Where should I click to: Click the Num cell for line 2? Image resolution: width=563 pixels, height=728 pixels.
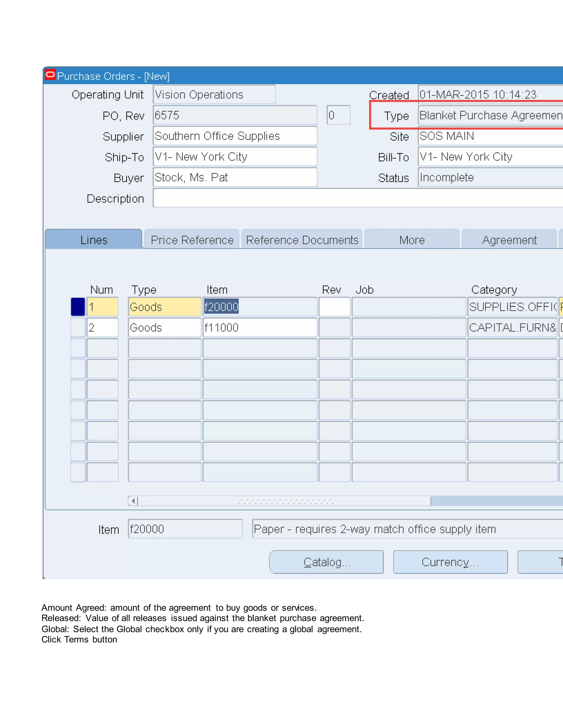103,327
